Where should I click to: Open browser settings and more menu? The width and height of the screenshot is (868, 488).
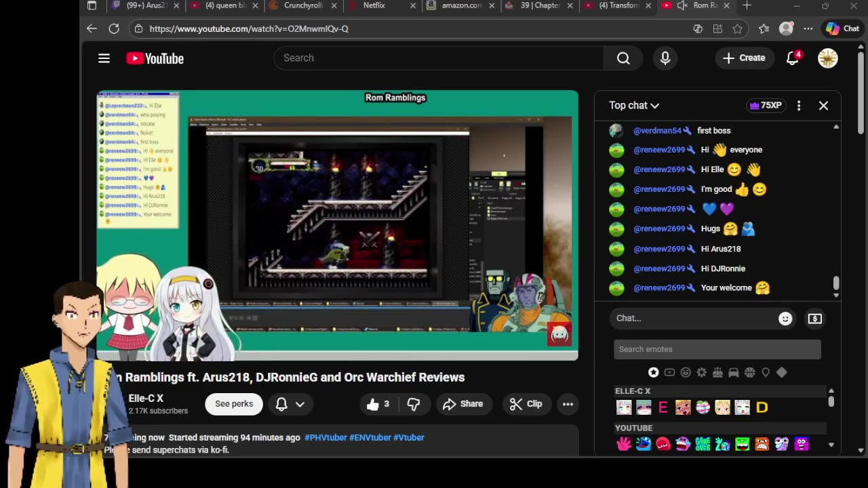pyautogui.click(x=808, y=28)
